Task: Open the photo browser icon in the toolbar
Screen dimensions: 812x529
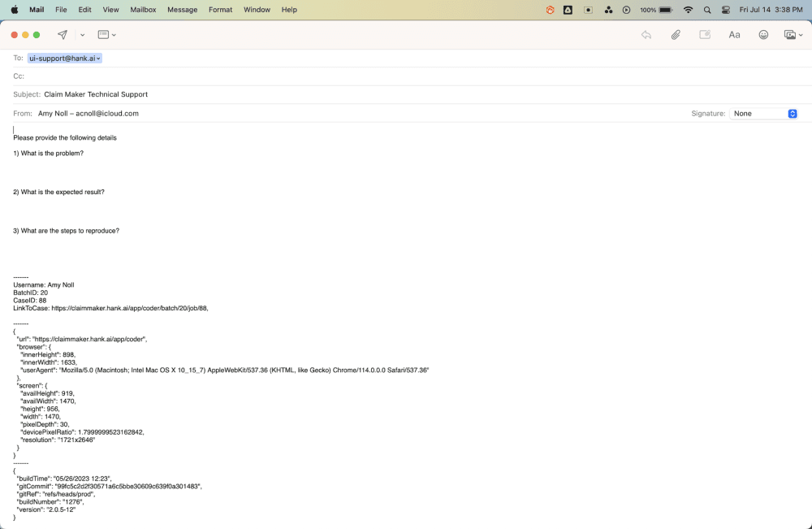Action: [793, 35]
